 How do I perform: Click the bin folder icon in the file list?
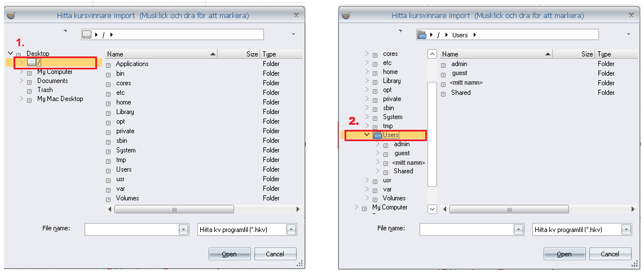click(109, 74)
